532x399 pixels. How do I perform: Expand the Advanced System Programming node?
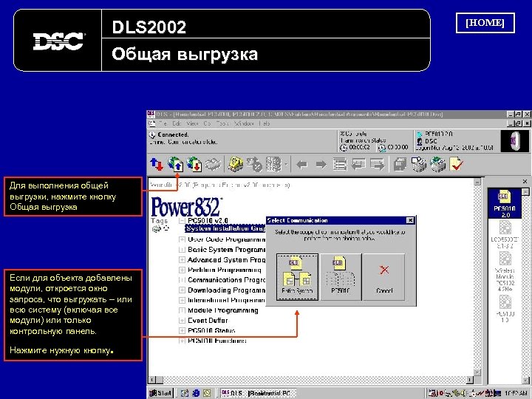pos(182,260)
